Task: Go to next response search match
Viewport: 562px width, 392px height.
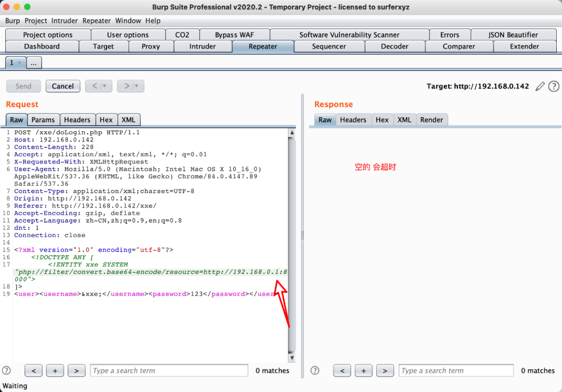Action: pyautogui.click(x=385, y=371)
